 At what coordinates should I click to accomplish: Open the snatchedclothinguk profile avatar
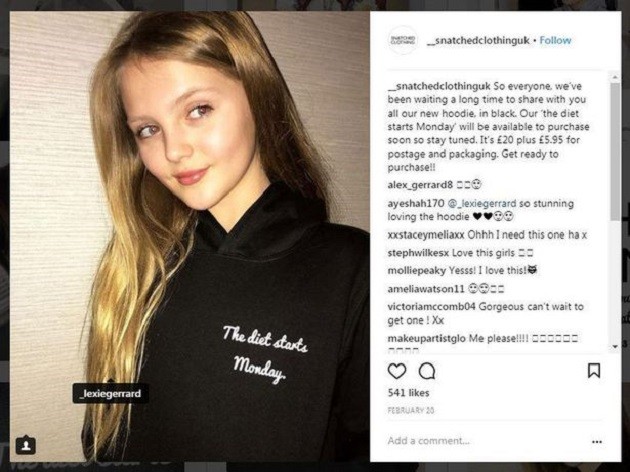[x=403, y=40]
